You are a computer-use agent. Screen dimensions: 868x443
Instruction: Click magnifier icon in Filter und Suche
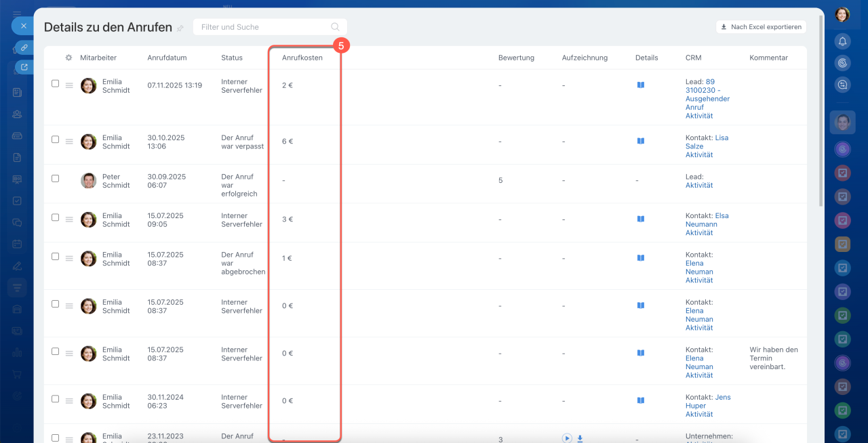(335, 27)
